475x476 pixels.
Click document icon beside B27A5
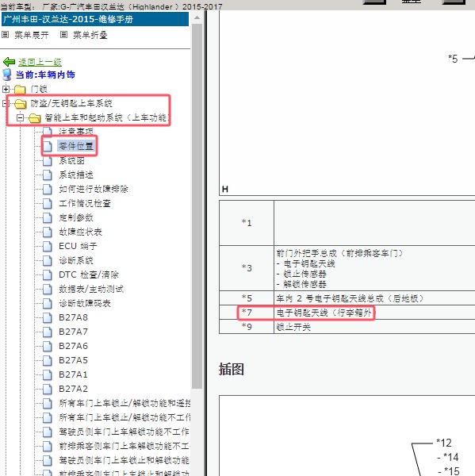tap(48, 360)
